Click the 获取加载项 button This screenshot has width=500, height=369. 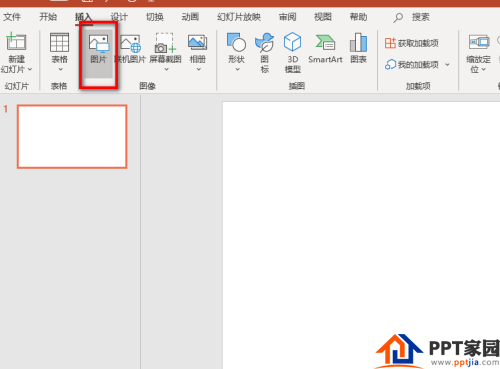click(412, 43)
